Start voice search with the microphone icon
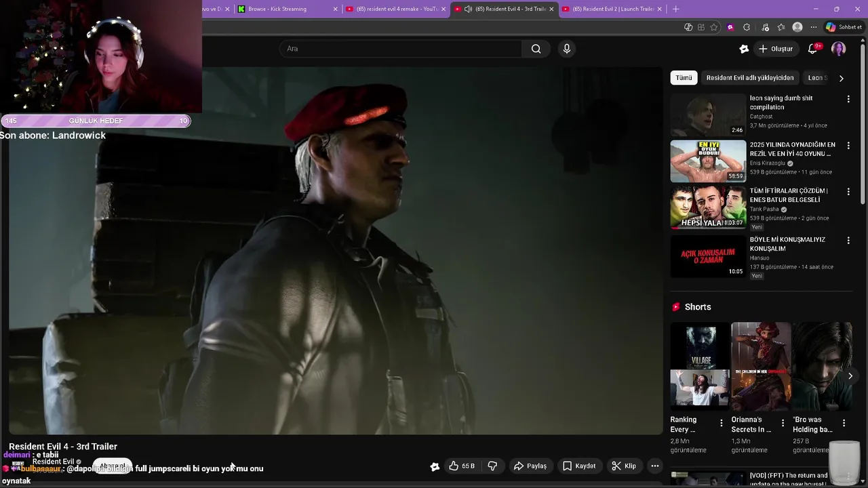Screen dimensions: 868x488 click(567, 49)
